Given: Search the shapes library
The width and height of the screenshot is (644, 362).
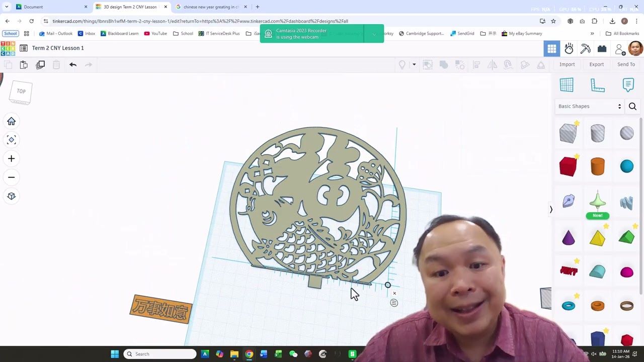Looking at the screenshot, I should (x=632, y=107).
